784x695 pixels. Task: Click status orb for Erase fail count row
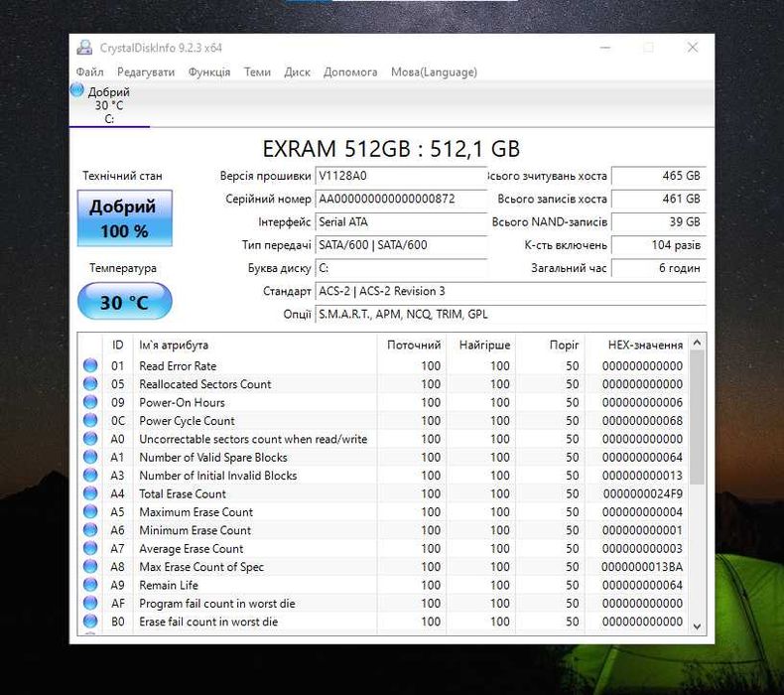(90, 621)
